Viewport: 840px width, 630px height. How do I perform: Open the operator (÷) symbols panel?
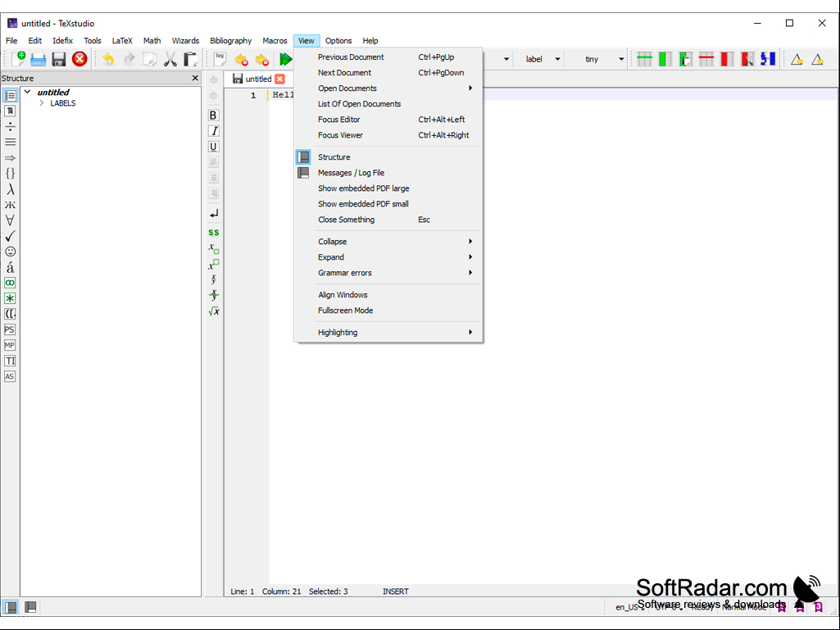(x=10, y=126)
